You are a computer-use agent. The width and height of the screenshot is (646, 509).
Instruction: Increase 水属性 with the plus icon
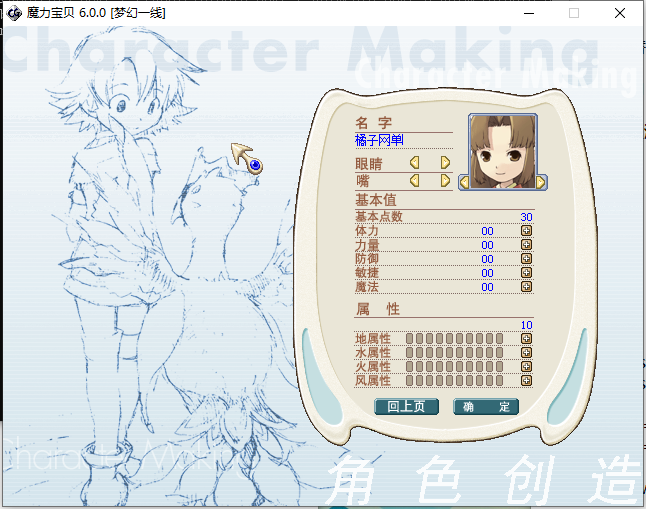click(x=526, y=353)
